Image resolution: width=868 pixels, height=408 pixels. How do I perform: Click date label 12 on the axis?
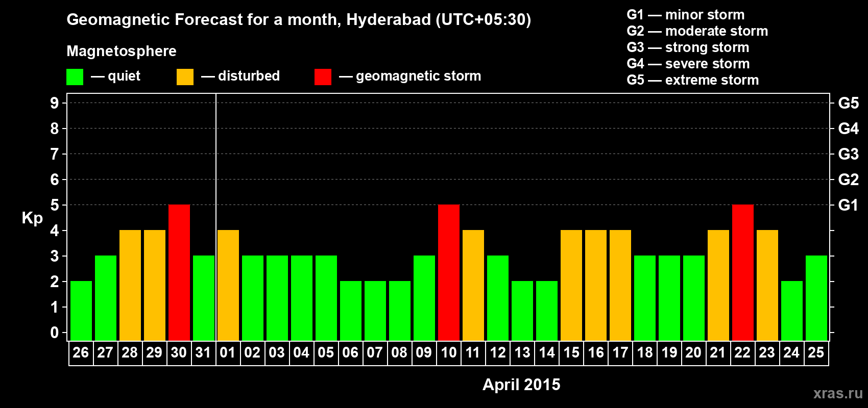coord(497,352)
